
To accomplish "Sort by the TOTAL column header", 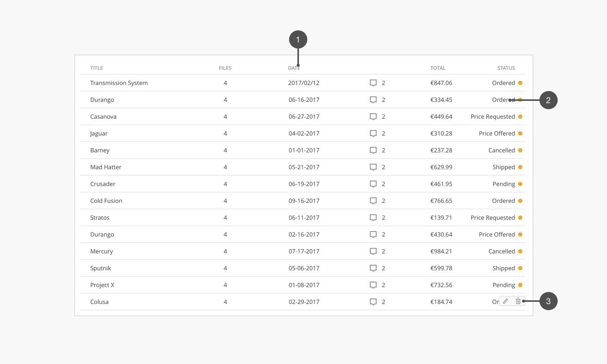I will (438, 68).
